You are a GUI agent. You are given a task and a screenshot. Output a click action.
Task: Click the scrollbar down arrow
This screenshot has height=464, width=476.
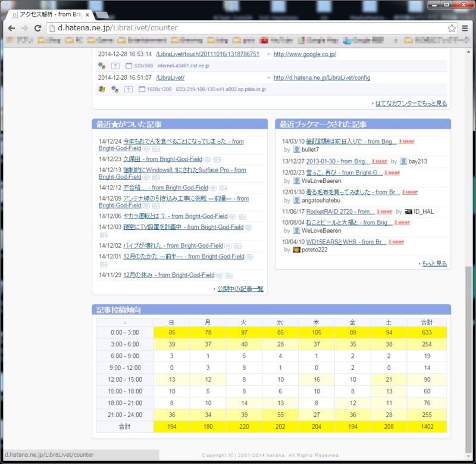pyautogui.click(x=469, y=457)
